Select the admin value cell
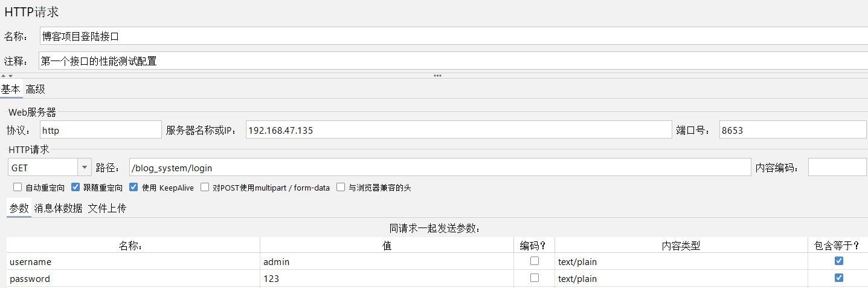Screen dimensions: 868x288 pyautogui.click(x=387, y=261)
